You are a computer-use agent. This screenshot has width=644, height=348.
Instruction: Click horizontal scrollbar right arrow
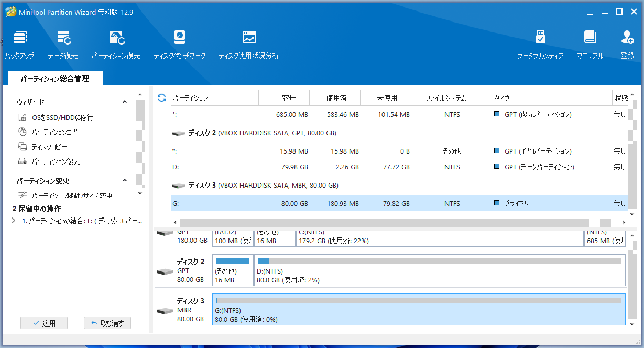624,222
